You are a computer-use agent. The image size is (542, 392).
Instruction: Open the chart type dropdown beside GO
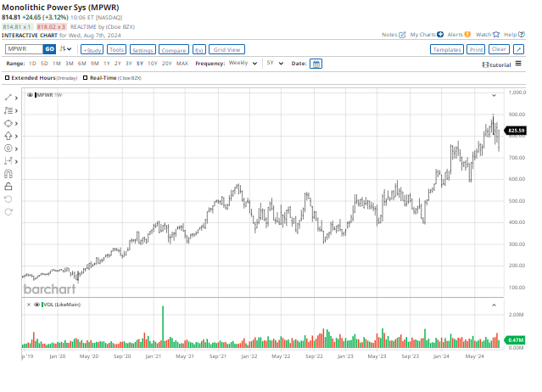65,49
